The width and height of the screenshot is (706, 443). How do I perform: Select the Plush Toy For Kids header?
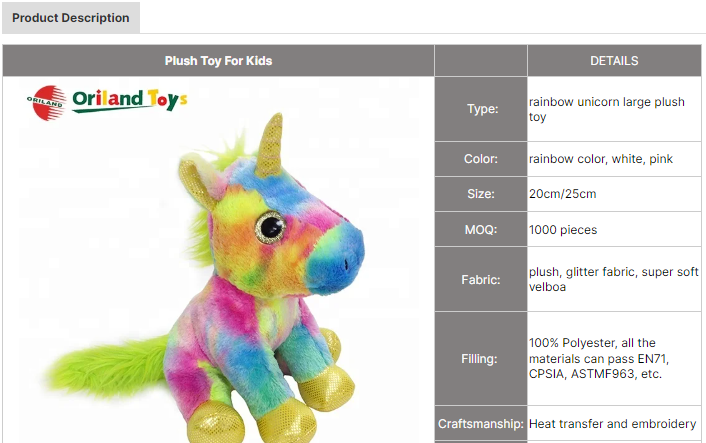tap(218, 61)
